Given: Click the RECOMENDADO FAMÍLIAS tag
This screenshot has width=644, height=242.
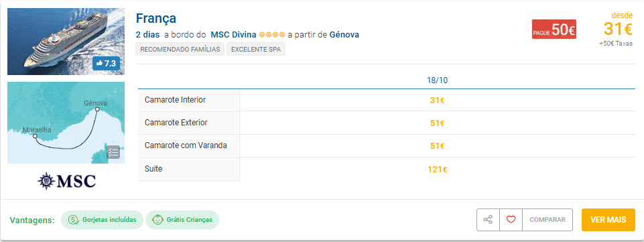Looking at the screenshot, I should [180, 50].
